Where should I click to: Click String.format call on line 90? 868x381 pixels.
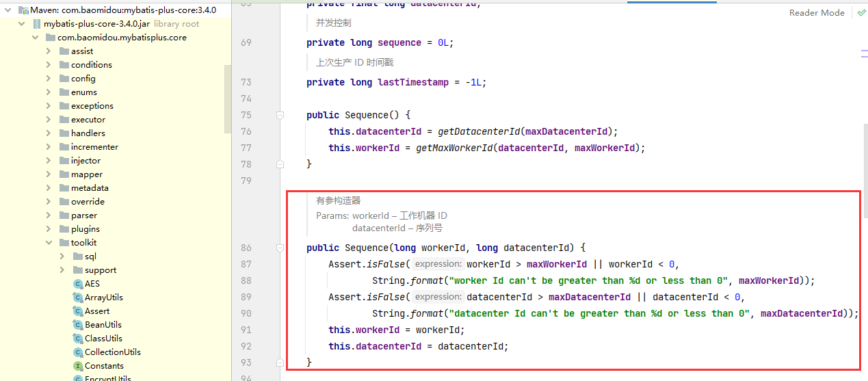click(408, 313)
